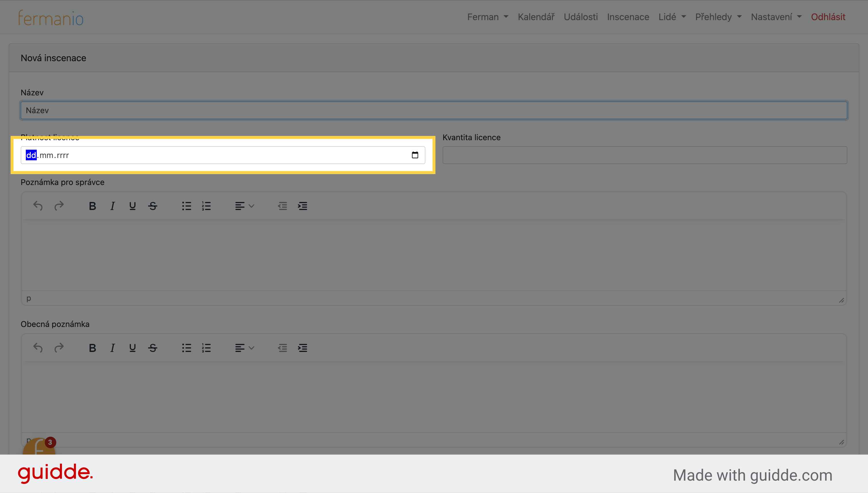This screenshot has height=493, width=868.
Task: Expand the Ferman menu
Action: coord(487,17)
